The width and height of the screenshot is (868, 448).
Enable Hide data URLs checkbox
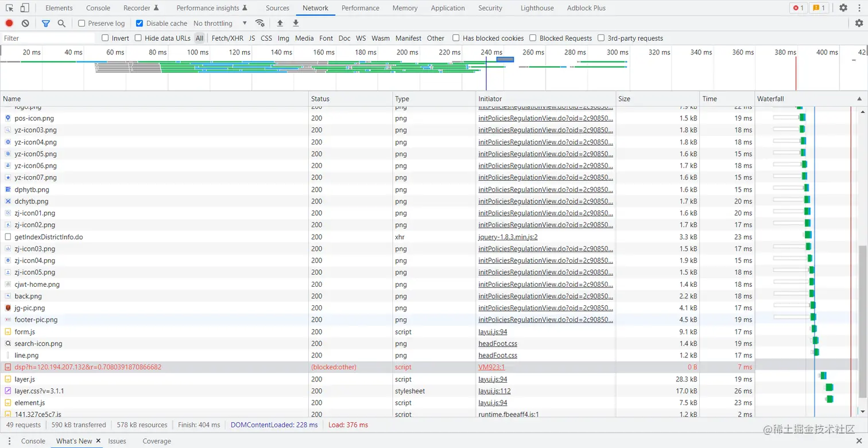click(138, 38)
